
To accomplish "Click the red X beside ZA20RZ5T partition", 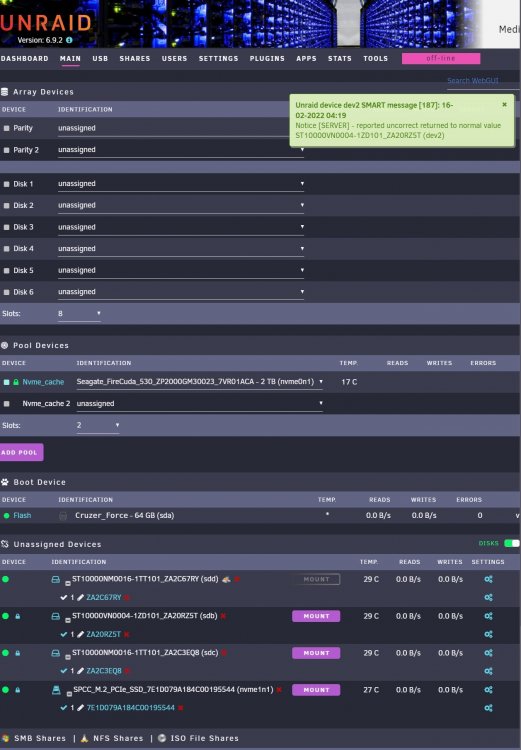I will click(127, 634).
